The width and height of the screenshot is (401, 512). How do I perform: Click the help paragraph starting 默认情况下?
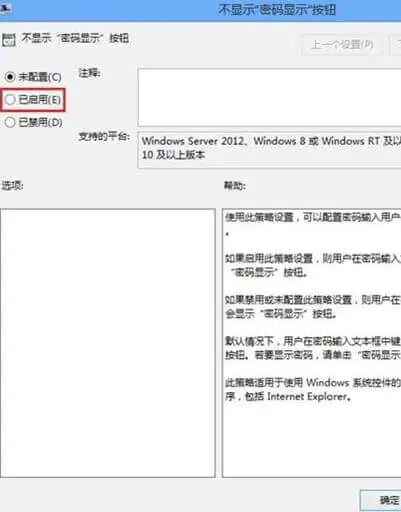point(313,348)
